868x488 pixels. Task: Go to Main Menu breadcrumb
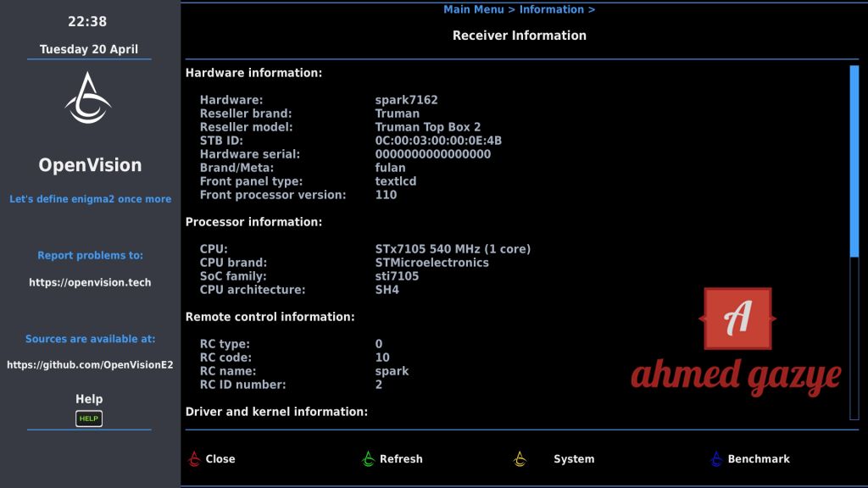click(474, 9)
